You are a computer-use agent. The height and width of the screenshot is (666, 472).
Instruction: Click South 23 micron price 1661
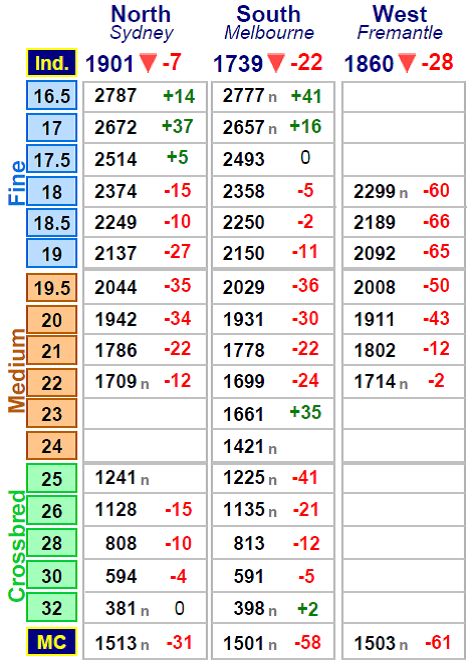(x=244, y=414)
